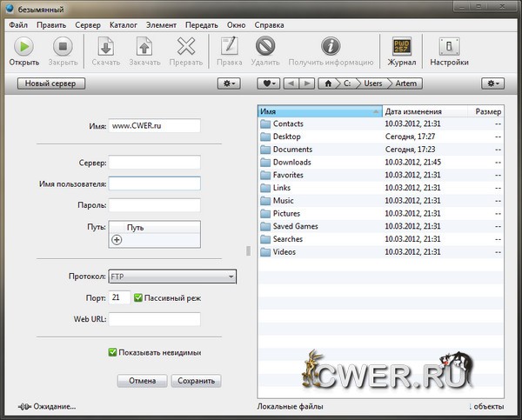Viewport: 522px width, 420px height.
Task: Click the Upload (Закачать) toolbar icon
Action: click(144, 46)
